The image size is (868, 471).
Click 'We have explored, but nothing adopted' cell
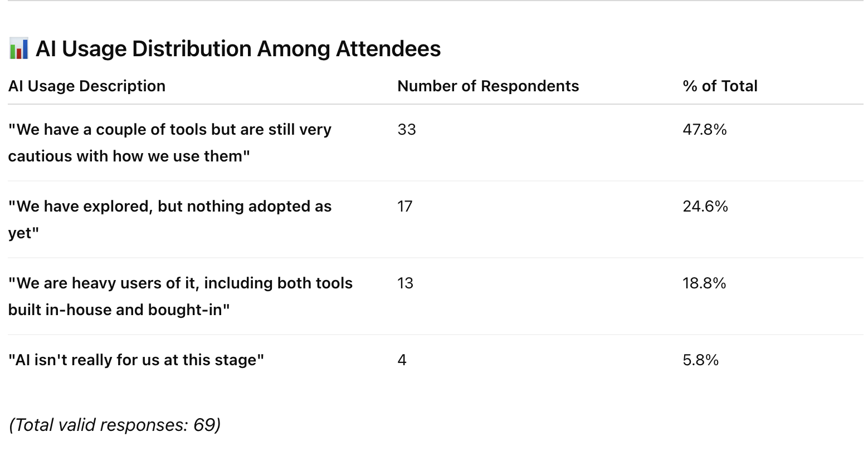click(x=170, y=220)
